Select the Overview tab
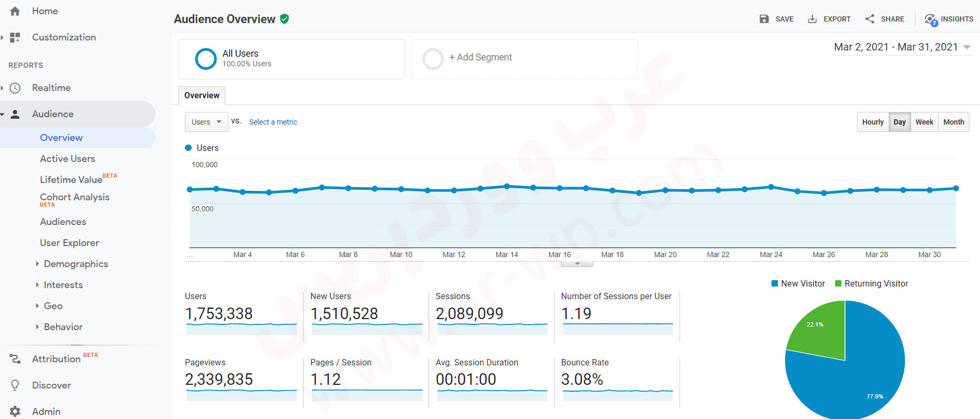980x419 pixels. pyautogui.click(x=202, y=96)
